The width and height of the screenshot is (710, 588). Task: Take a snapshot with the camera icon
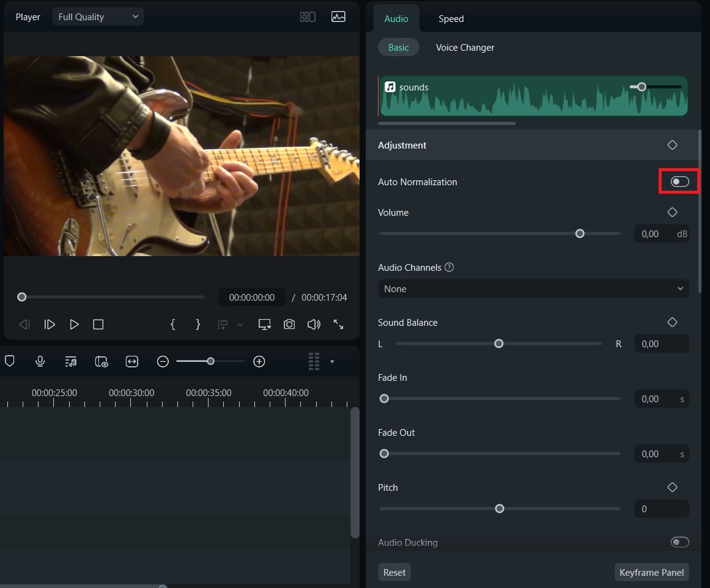289,325
